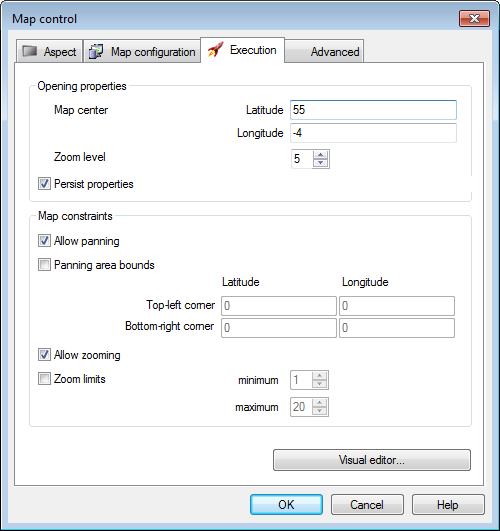The width and height of the screenshot is (500, 531).
Task: Click the Aspect tab icon
Action: tap(29, 51)
